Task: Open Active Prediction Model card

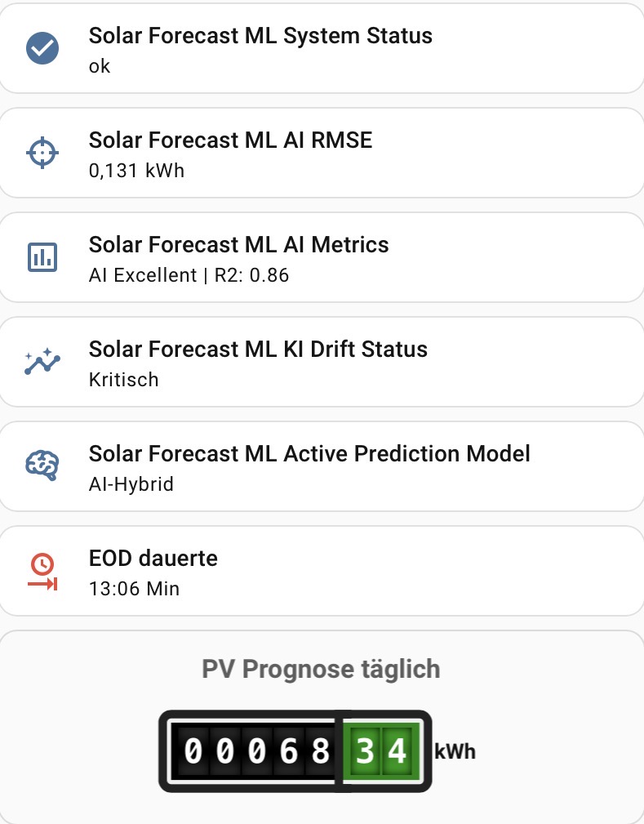Action: pos(322,466)
